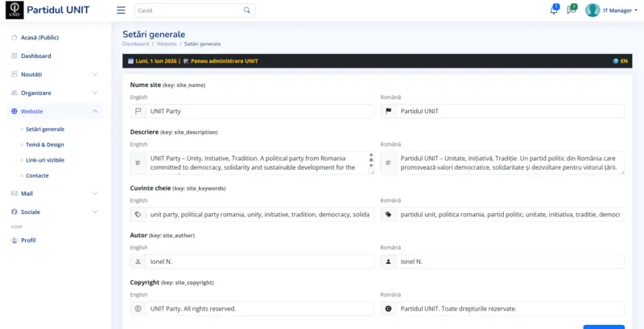This screenshot has width=644, height=329.
Task: Click the search magnifier icon
Action: pyautogui.click(x=247, y=10)
